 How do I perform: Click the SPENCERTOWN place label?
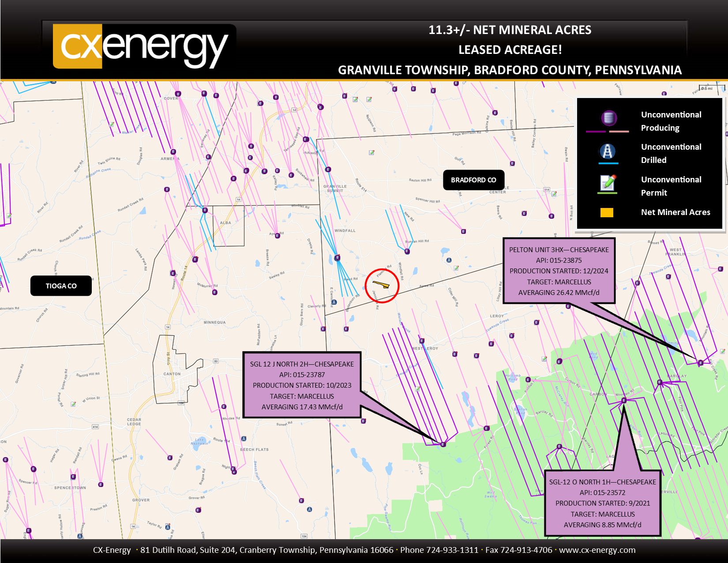70,488
